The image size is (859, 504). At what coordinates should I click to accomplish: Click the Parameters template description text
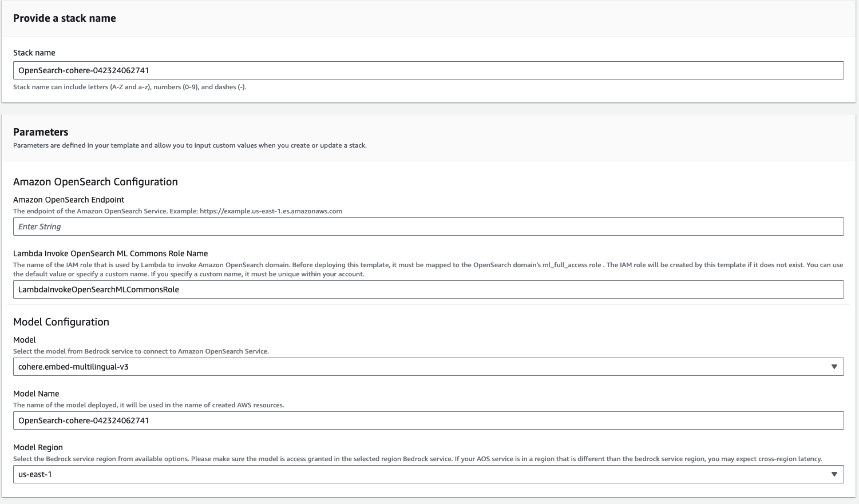click(190, 145)
